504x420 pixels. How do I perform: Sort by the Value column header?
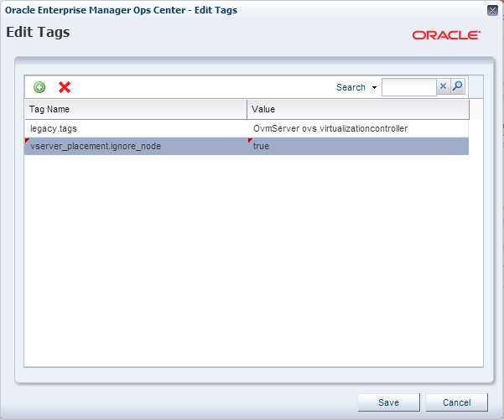point(358,109)
